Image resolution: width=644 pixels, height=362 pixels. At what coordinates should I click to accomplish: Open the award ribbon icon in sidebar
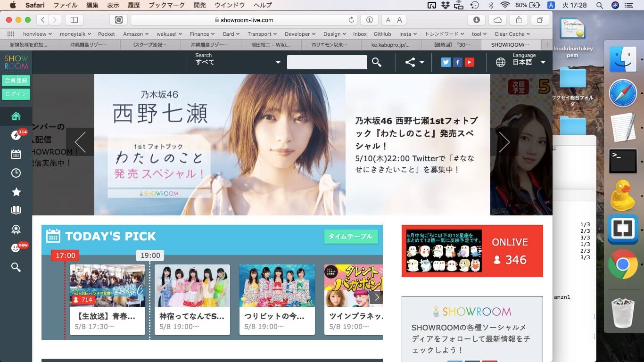click(16, 230)
